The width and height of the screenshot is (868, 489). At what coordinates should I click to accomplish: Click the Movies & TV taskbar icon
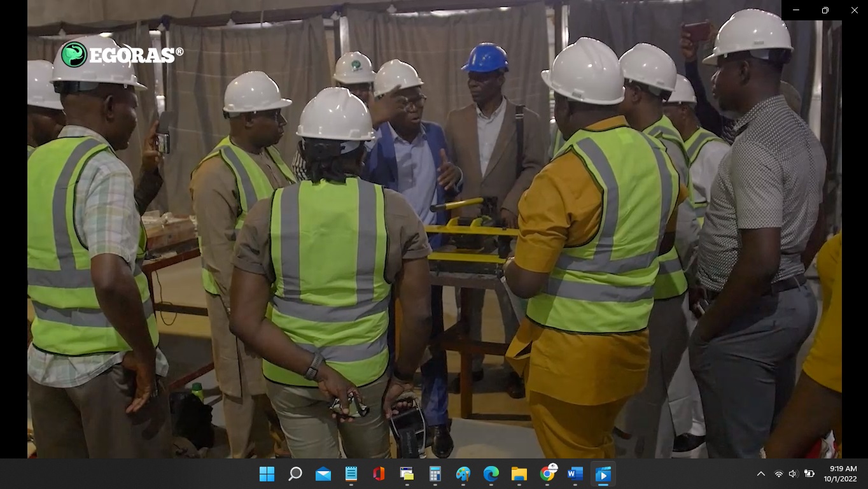coord(603,474)
